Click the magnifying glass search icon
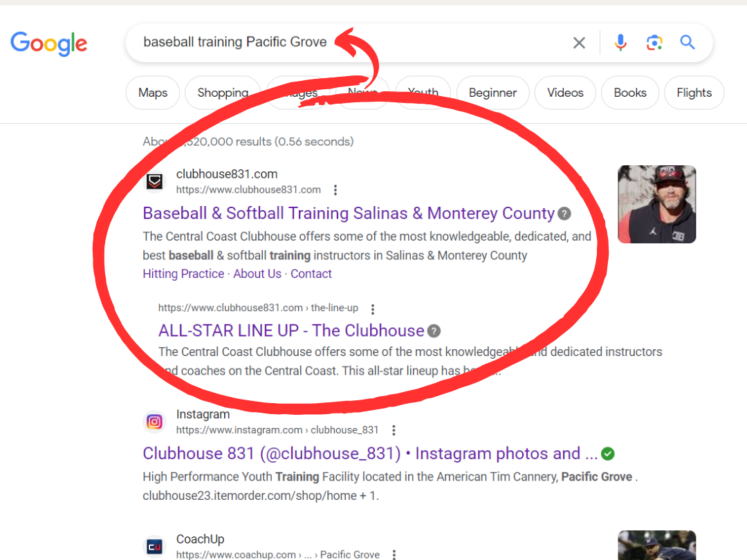This screenshot has height=560, width=747. click(x=687, y=42)
